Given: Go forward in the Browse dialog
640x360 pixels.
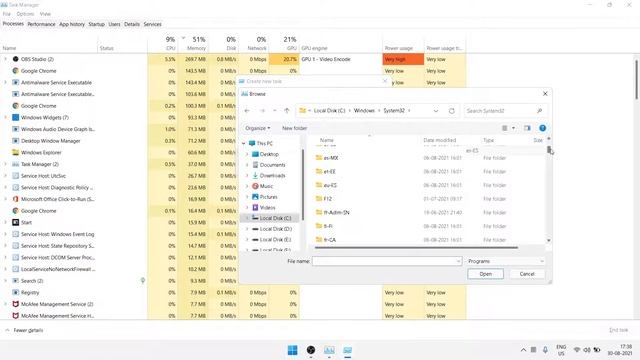Looking at the screenshot, I should click(262, 111).
